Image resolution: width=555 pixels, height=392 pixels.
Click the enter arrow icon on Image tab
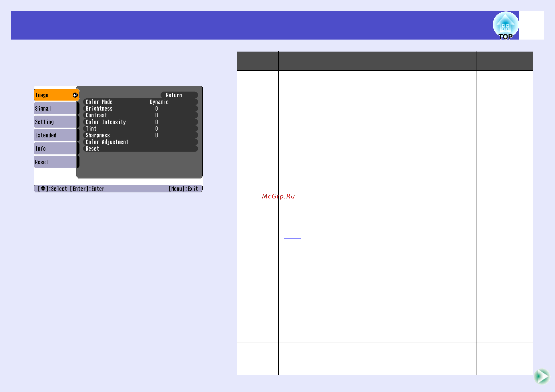click(x=75, y=95)
